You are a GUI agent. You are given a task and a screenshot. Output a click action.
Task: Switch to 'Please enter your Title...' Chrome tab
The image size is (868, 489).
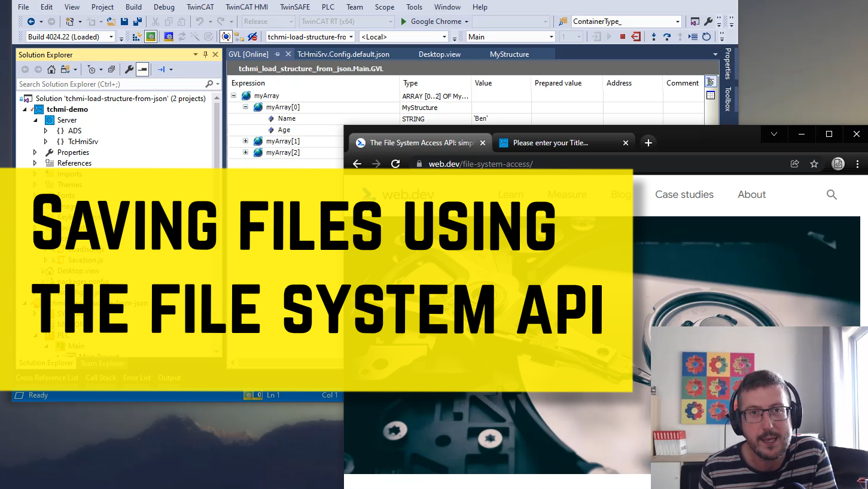point(564,143)
